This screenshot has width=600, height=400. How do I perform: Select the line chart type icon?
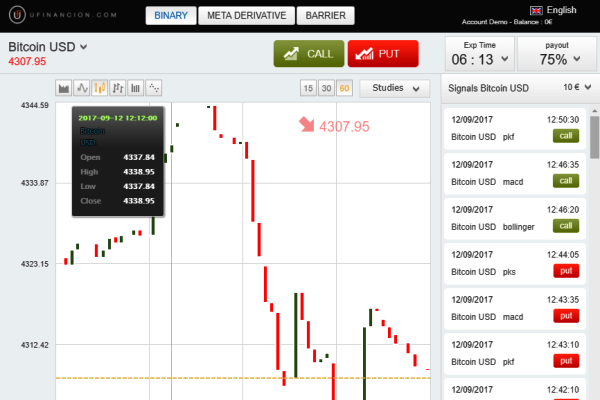82,88
